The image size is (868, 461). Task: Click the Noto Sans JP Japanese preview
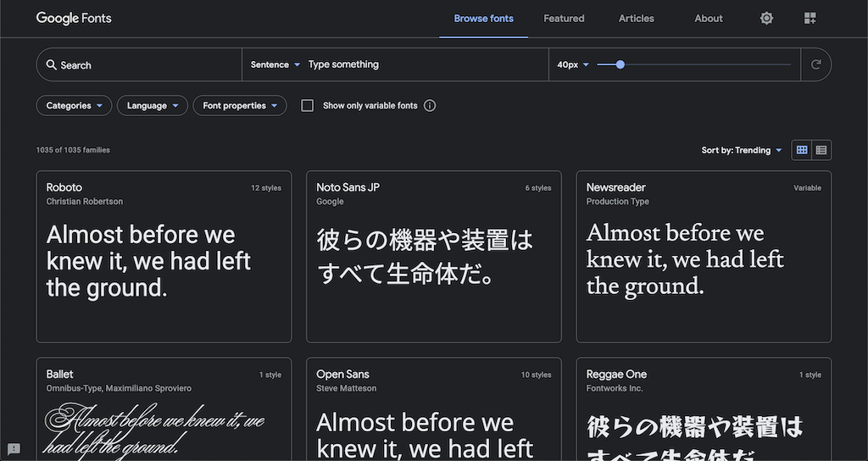[426, 257]
